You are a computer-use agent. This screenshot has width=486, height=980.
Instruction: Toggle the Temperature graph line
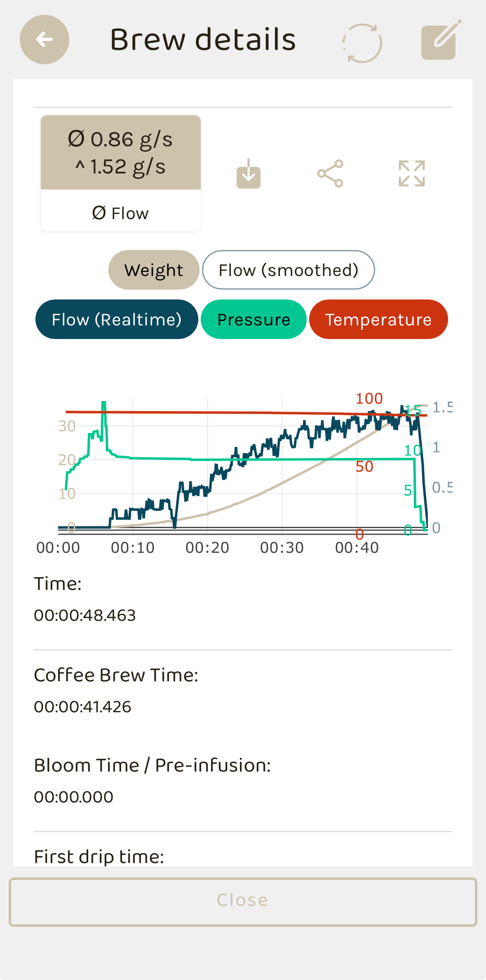coord(378,320)
